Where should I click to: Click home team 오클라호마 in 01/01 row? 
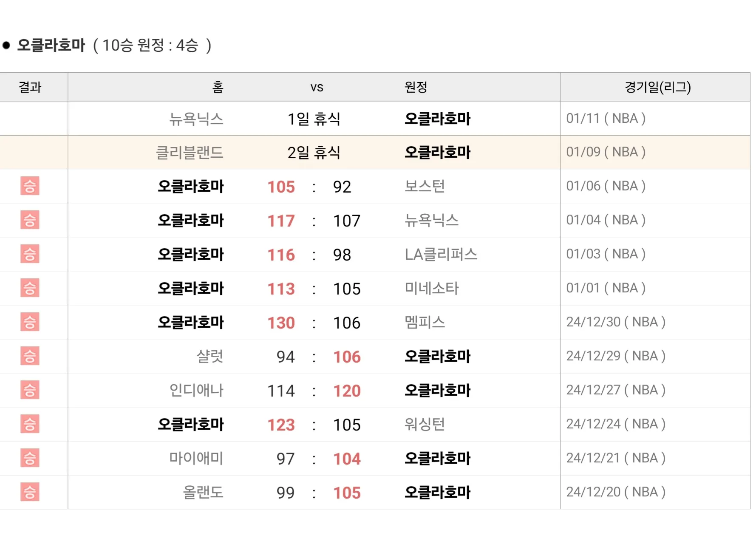click(190, 289)
